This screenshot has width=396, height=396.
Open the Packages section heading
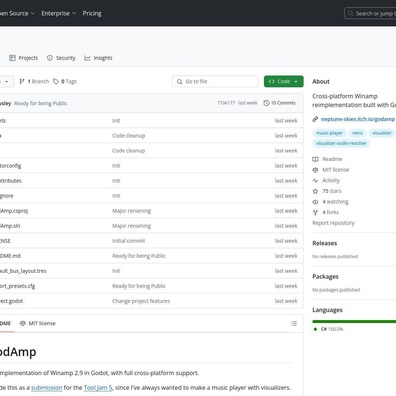(x=325, y=277)
